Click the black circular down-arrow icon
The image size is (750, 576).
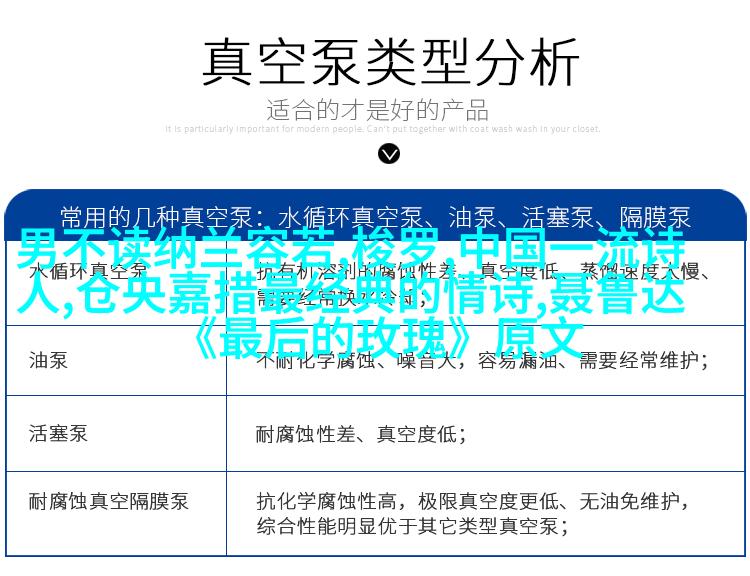tap(388, 154)
